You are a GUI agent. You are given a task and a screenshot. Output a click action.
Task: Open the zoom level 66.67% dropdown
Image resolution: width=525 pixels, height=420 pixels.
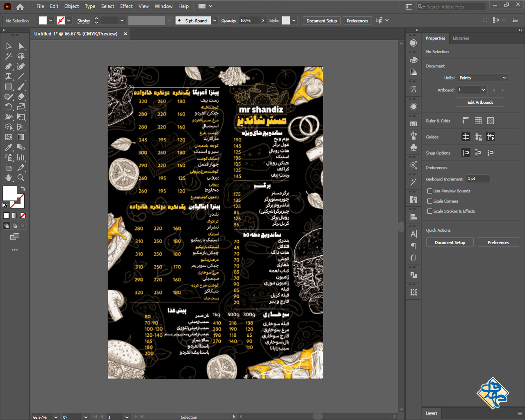[x=56, y=417]
